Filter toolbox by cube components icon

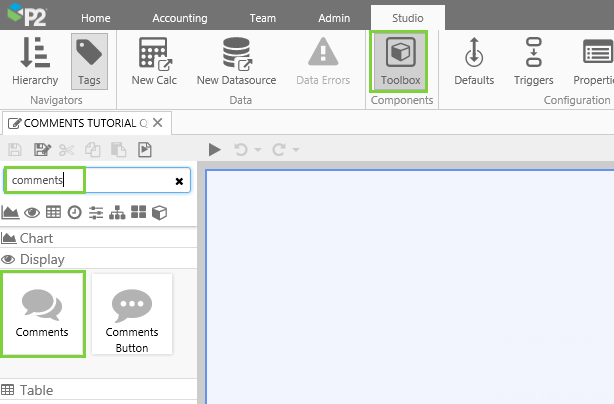coord(159,213)
